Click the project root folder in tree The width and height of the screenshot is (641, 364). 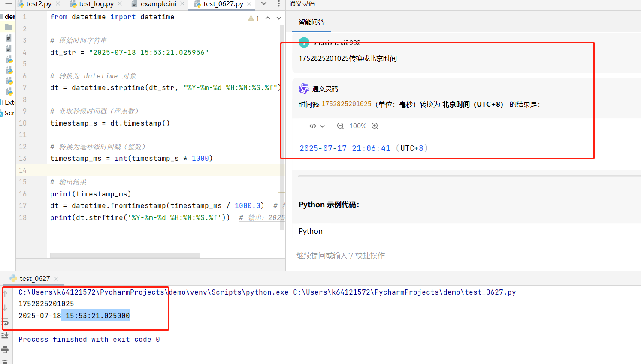[x=8, y=16]
